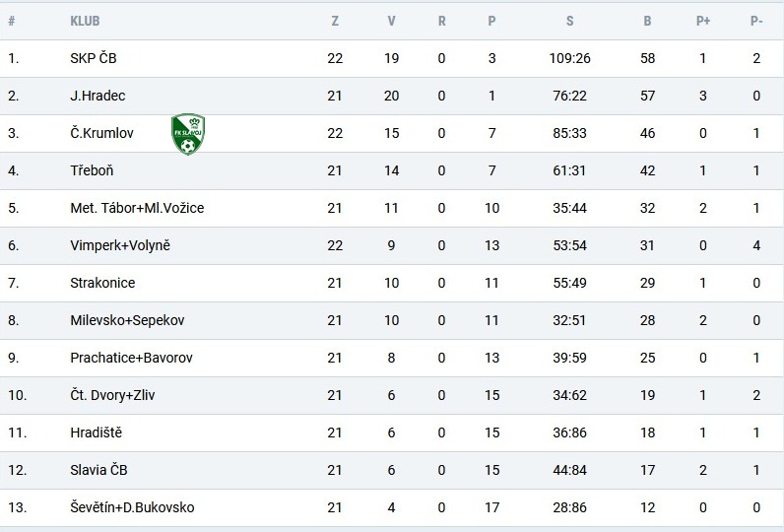Open the Č.Krumlov club entry
This screenshot has width=784, height=532.
pyautogui.click(x=101, y=133)
